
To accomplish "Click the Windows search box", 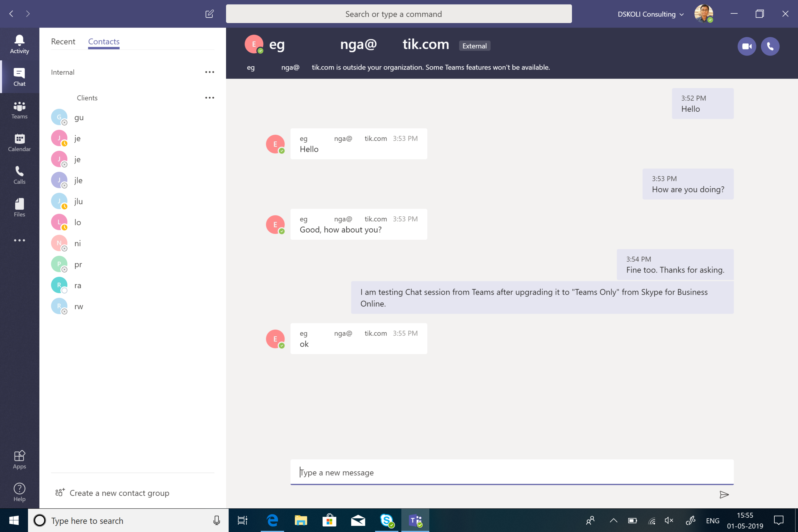I will click(x=128, y=520).
